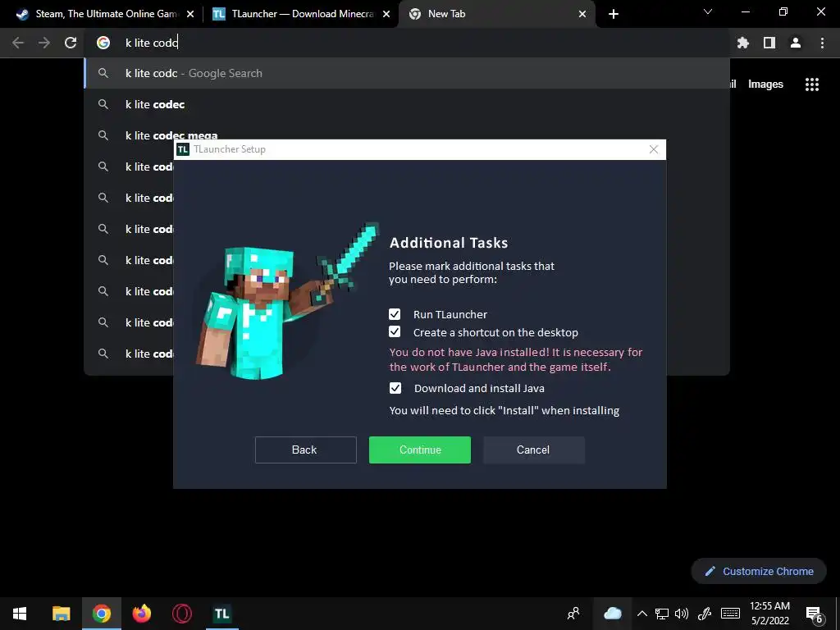The width and height of the screenshot is (840, 630).
Task: Go forward in browser history
Action: coord(44,43)
